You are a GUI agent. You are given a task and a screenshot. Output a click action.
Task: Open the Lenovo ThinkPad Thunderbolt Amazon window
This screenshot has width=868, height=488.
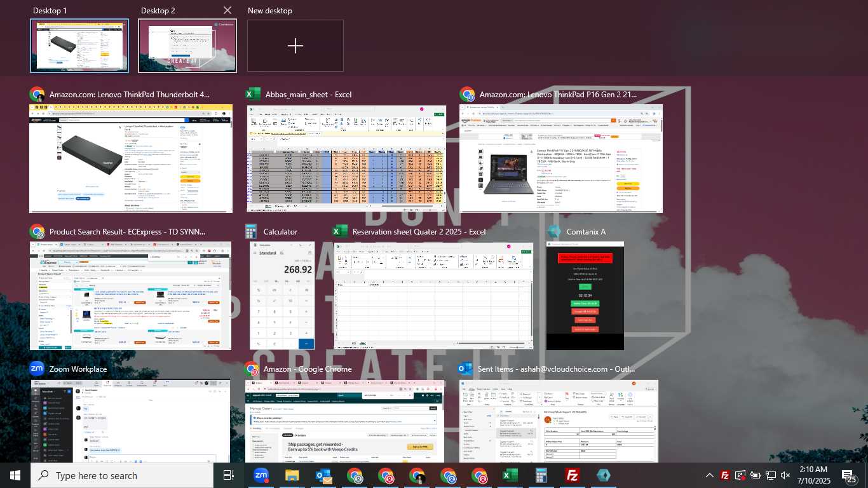point(131,158)
